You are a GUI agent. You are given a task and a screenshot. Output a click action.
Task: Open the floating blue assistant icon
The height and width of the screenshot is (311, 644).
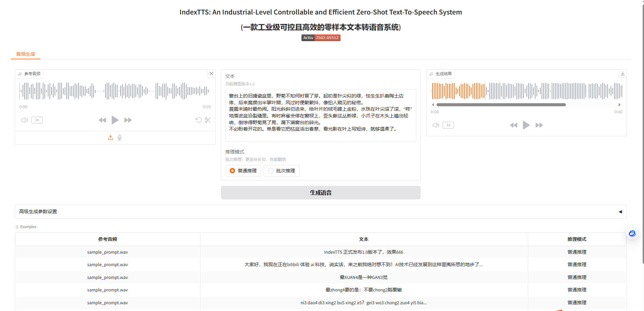tap(632, 233)
